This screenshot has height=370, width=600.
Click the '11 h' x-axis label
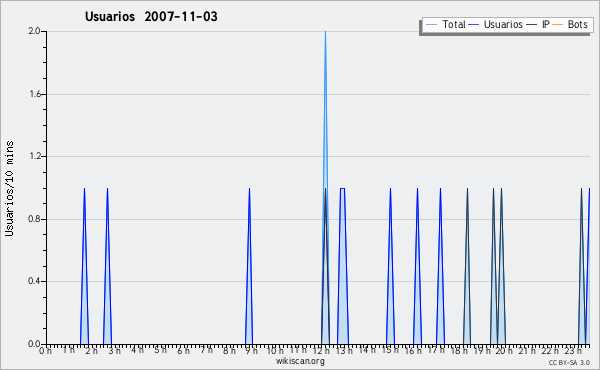[x=298, y=350]
